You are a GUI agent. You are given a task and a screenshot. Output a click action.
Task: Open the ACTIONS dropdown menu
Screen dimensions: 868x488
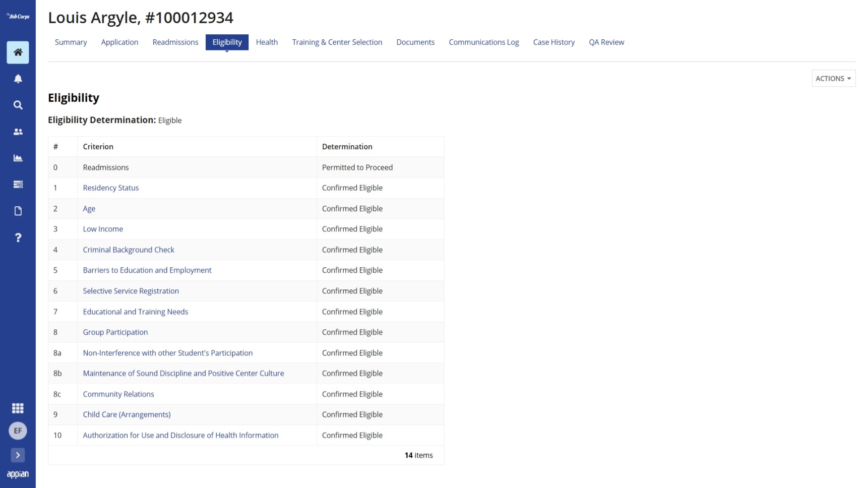[x=833, y=79]
